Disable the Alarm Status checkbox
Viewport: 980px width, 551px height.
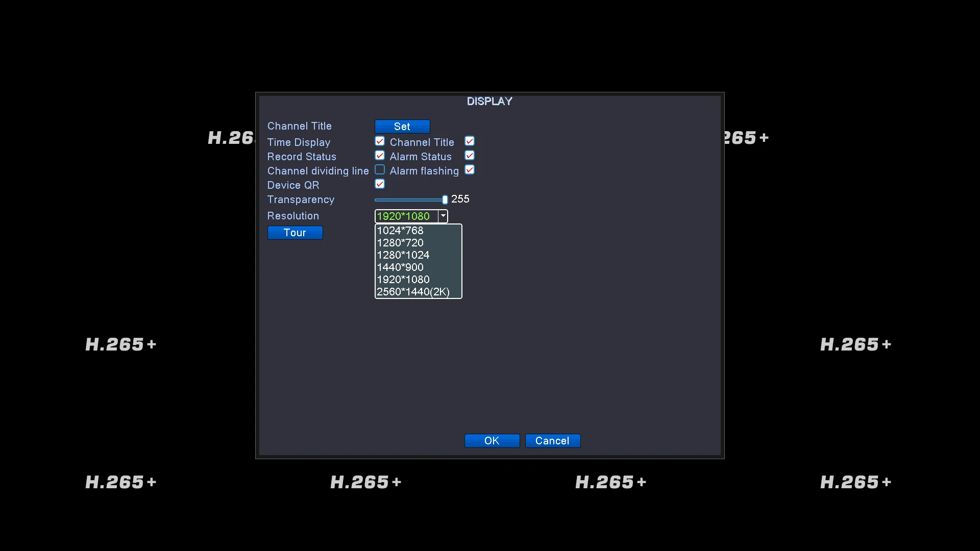[x=470, y=156]
